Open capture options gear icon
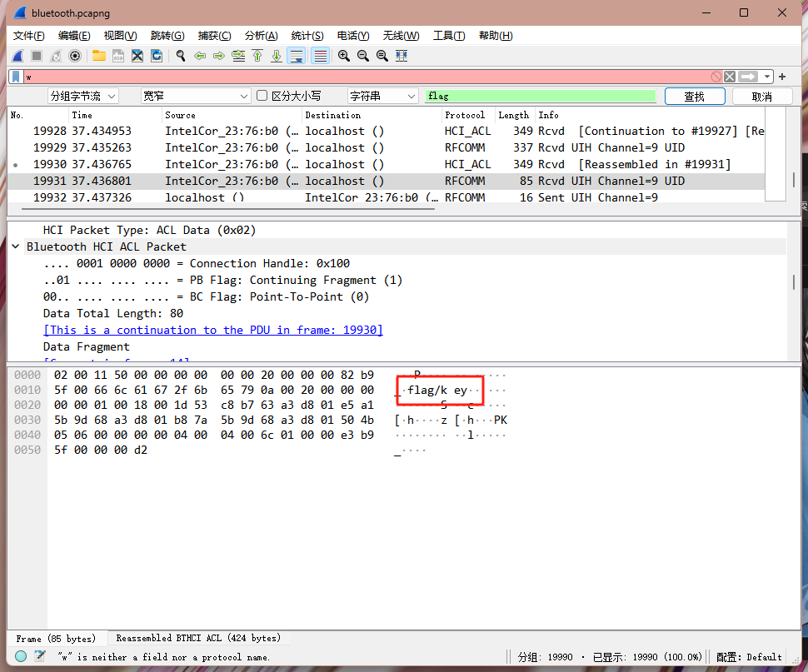Image resolution: width=808 pixels, height=672 pixels. 75,56
